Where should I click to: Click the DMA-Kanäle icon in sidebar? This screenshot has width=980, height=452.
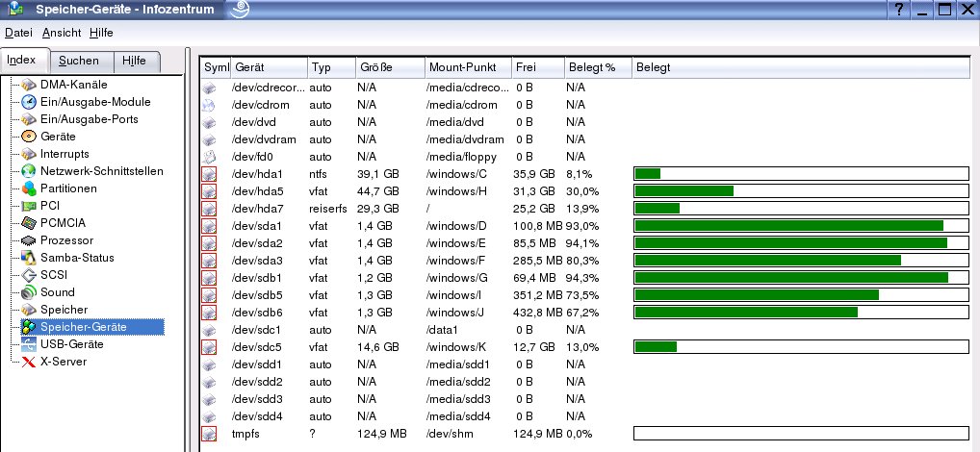29,85
